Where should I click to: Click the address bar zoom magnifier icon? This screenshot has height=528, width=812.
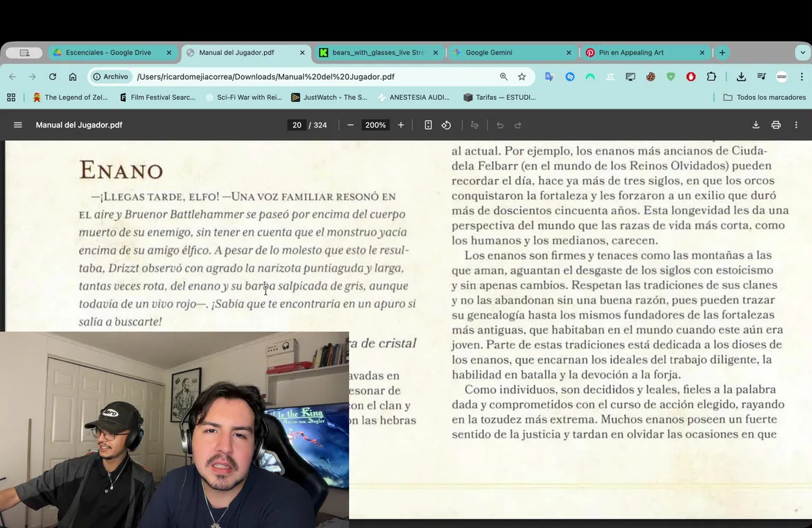pos(503,76)
